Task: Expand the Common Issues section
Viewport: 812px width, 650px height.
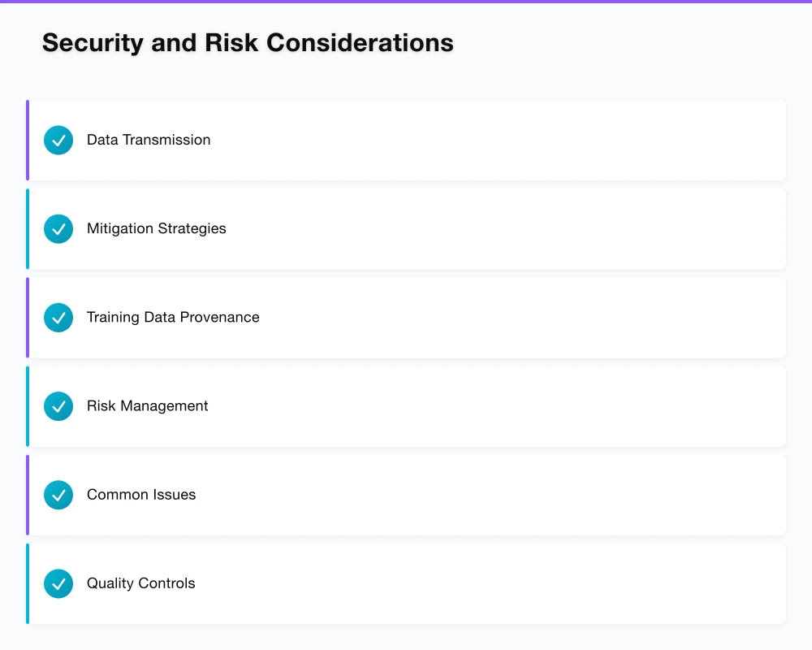Action: (x=406, y=495)
